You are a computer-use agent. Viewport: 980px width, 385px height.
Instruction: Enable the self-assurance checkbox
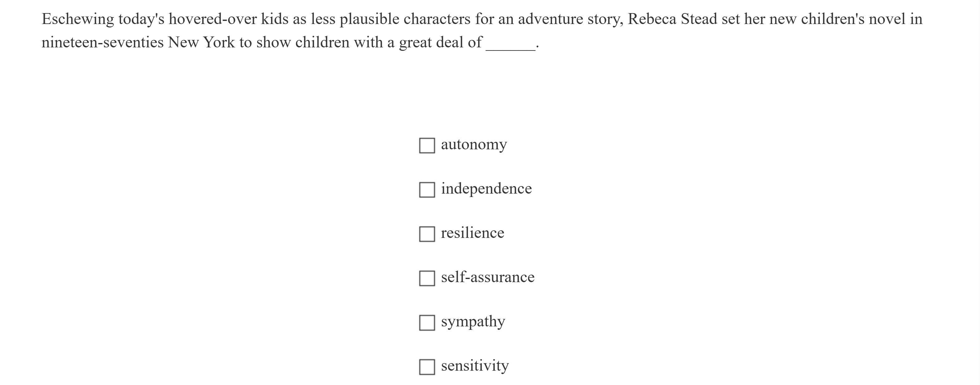point(427,278)
